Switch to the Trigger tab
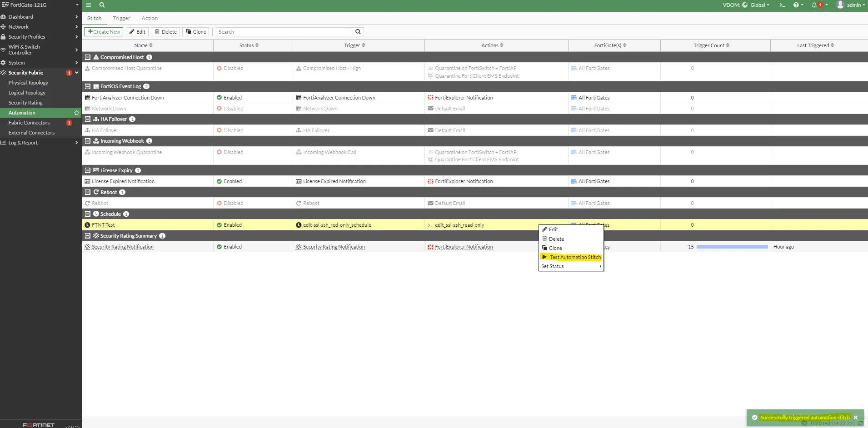Screen dimensions: 868x428 121,18
